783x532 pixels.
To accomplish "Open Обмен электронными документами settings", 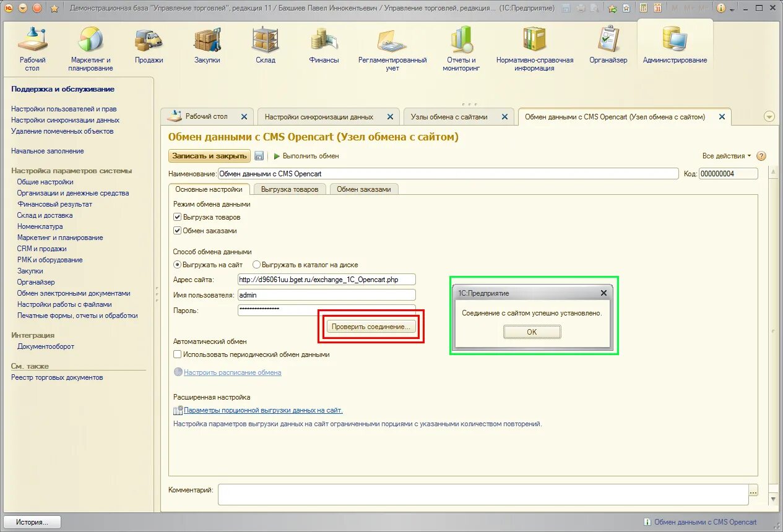I will [74, 293].
